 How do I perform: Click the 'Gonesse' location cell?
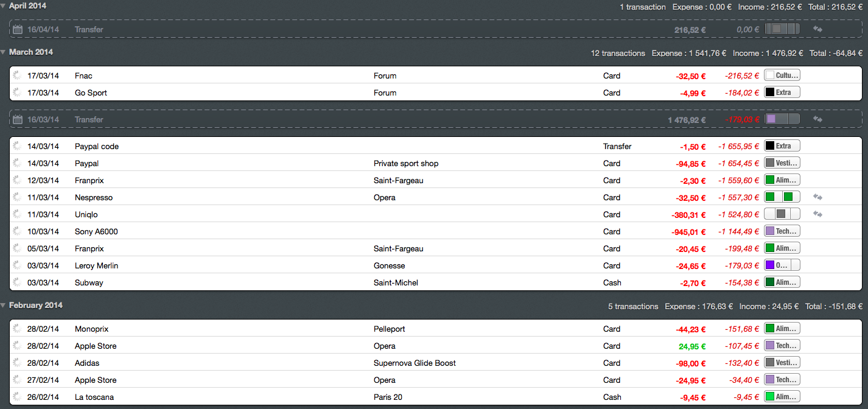tap(390, 265)
